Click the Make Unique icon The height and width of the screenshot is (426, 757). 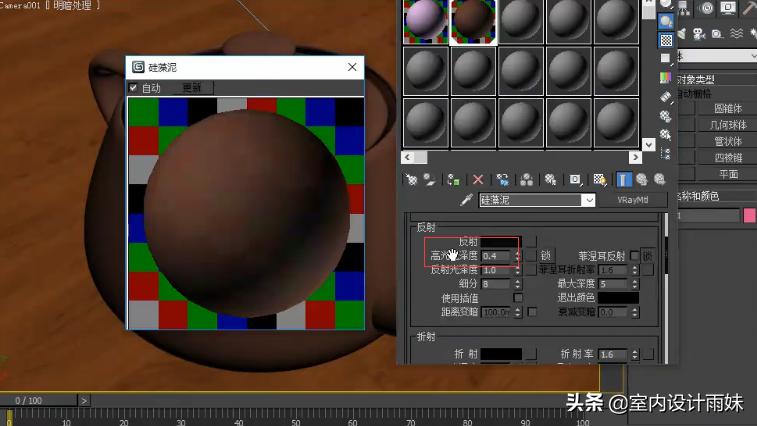point(527,180)
